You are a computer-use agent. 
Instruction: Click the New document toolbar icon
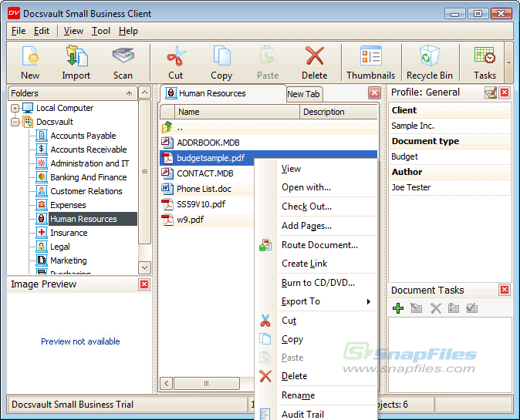tap(30, 62)
